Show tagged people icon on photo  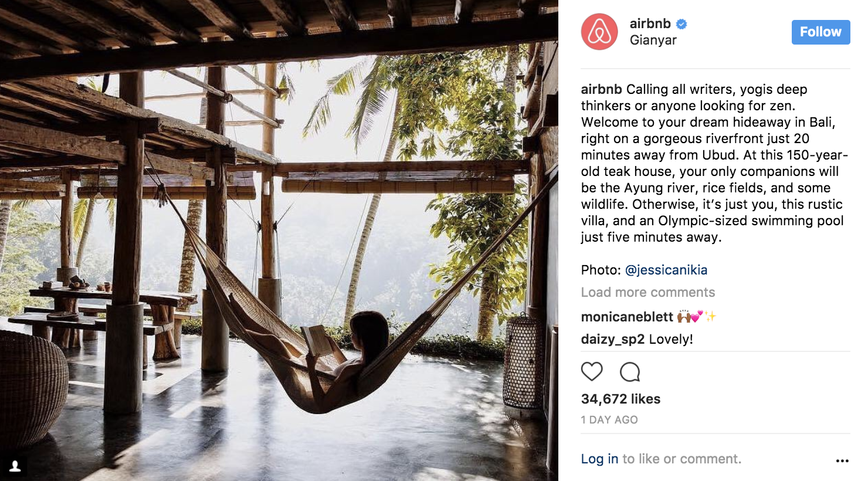[x=15, y=466]
